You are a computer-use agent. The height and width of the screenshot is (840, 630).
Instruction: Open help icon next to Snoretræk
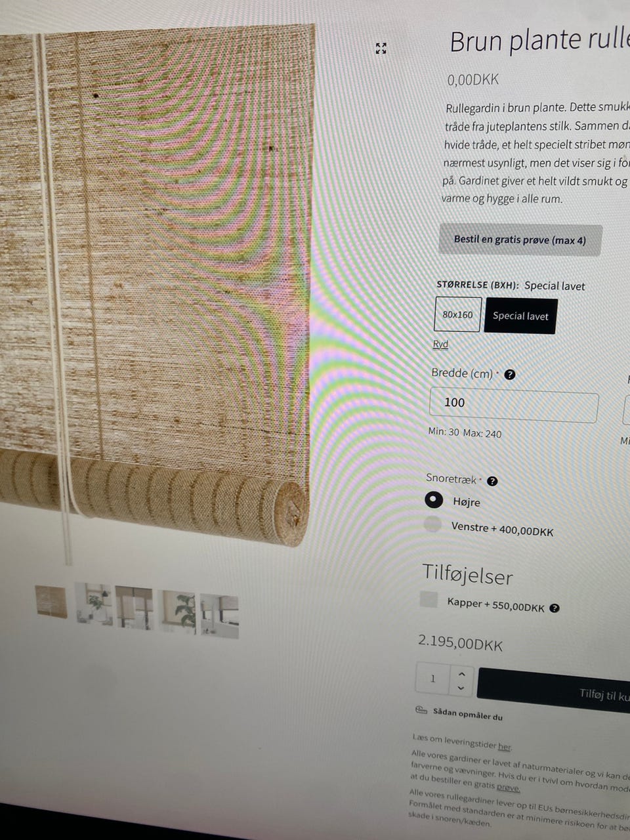492,481
